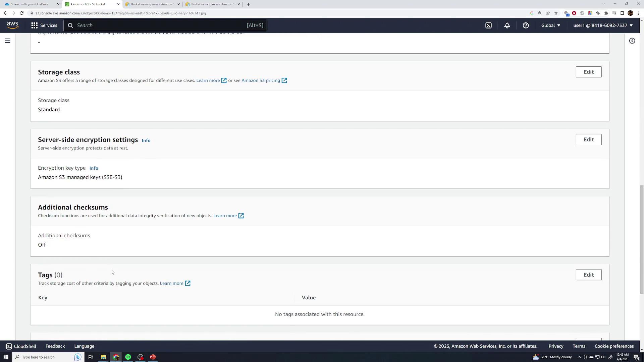This screenshot has height=362, width=644.
Task: Open the info panel icon at right
Action: [632, 41]
